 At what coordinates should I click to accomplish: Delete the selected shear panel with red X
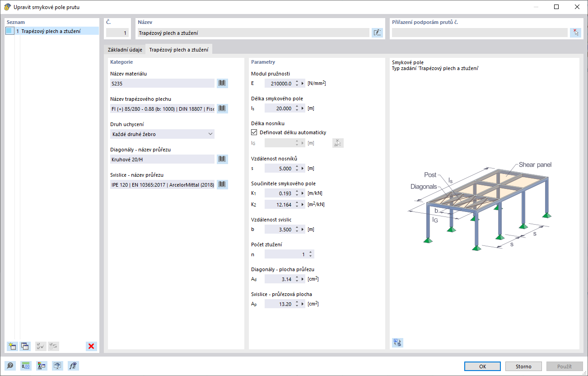pyautogui.click(x=91, y=346)
